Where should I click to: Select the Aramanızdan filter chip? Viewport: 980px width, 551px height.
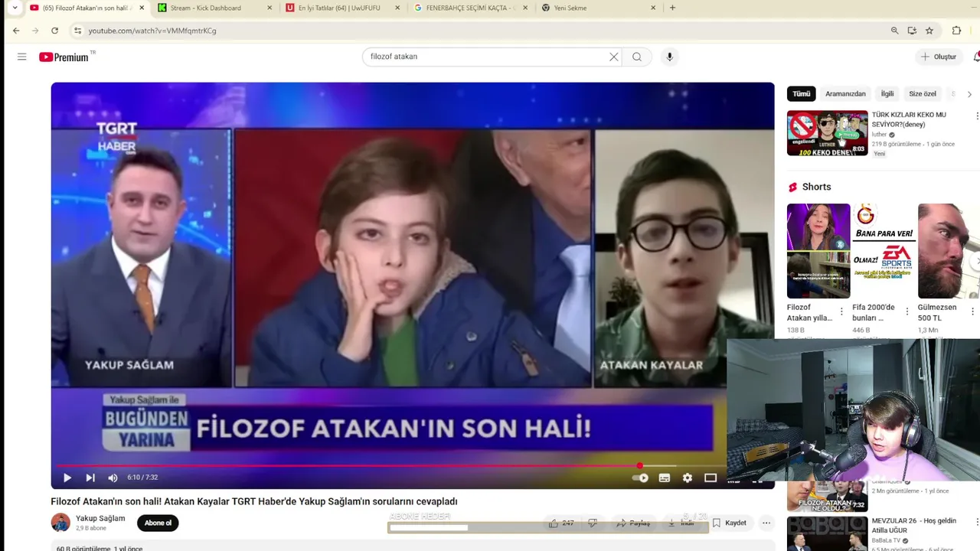[845, 93]
